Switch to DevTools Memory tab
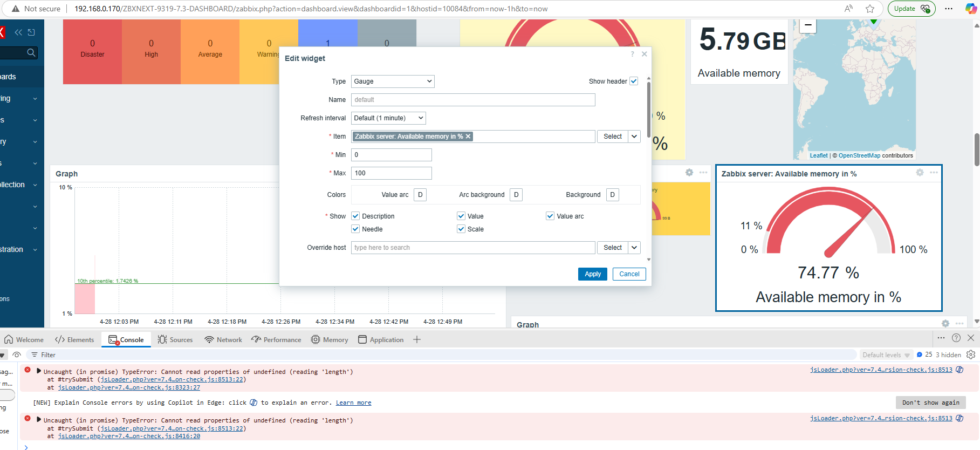Screen dimensions: 980x450 tap(330, 339)
